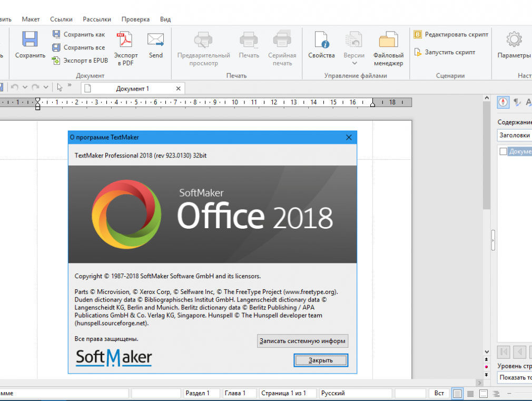
Task: Click horizontal scrollbar right arrow
Action: click(479, 383)
